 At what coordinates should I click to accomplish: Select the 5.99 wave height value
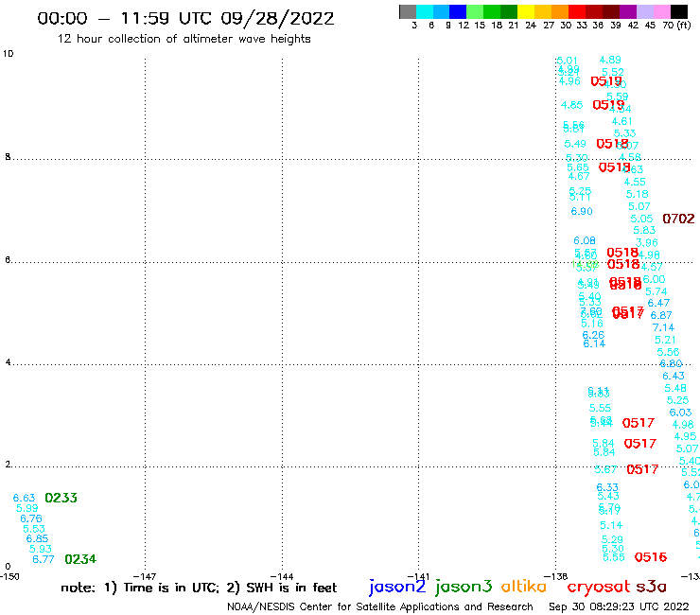27,508
